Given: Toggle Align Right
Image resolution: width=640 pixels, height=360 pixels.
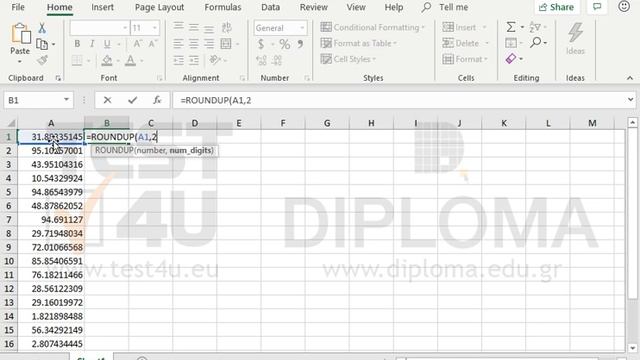Looking at the screenshot, I should pyautogui.click(x=209, y=44).
